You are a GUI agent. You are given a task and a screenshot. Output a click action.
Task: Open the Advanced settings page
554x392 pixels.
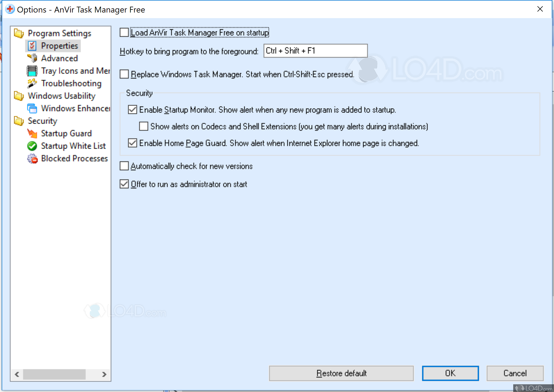59,58
